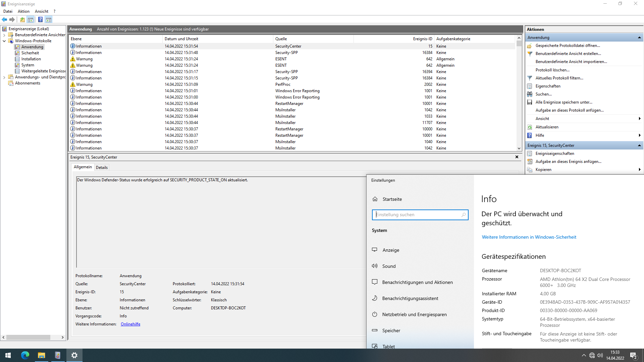Select the 'Sicherheit' log in the tree
Image resolution: width=644 pixels, height=362 pixels.
pos(30,53)
